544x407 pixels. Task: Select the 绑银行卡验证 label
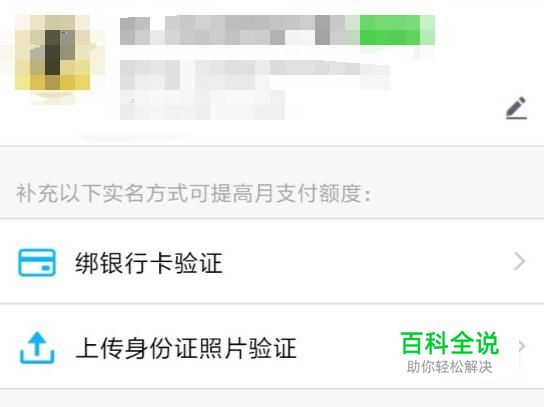pyautogui.click(x=149, y=263)
